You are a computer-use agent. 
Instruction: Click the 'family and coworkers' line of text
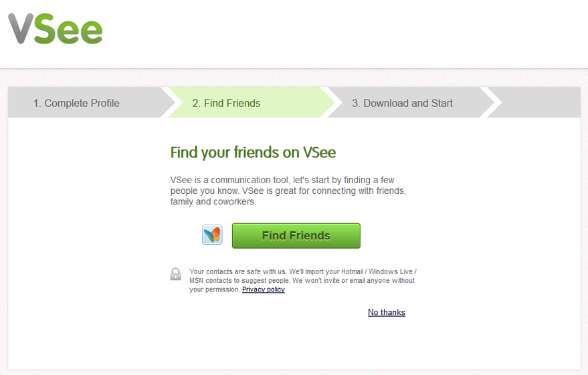pyautogui.click(x=213, y=202)
